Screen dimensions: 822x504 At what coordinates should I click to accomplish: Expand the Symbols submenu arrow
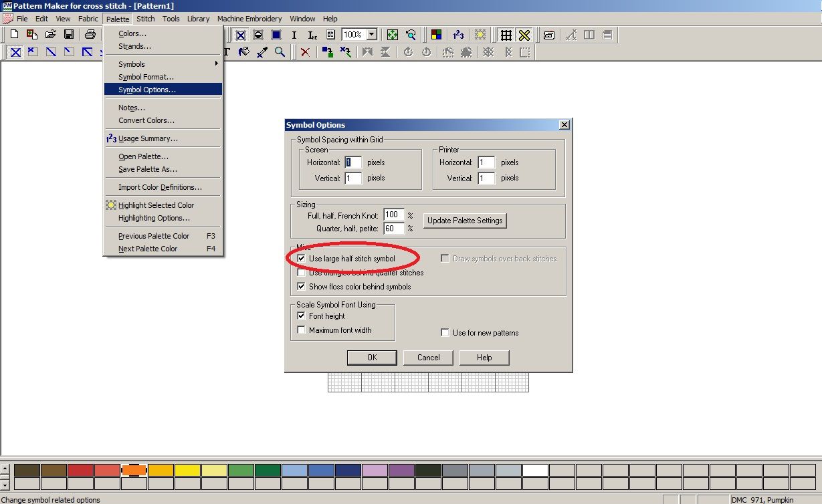216,64
